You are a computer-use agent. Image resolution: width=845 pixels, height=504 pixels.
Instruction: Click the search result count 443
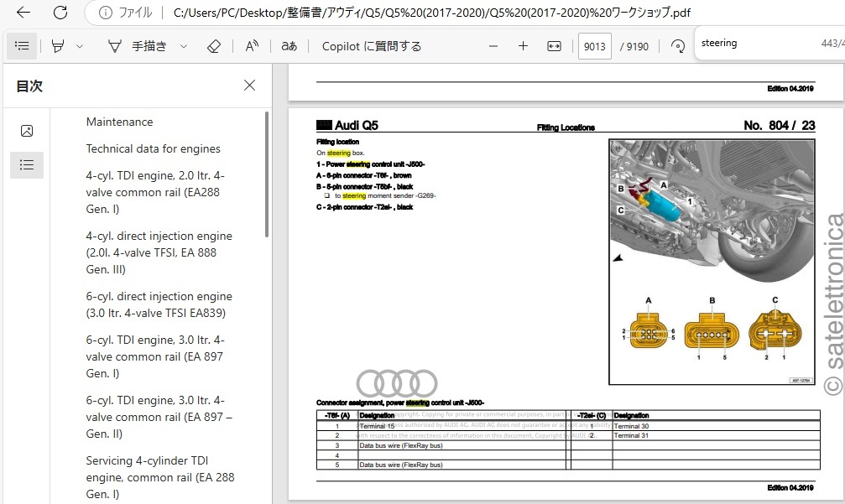[829, 43]
